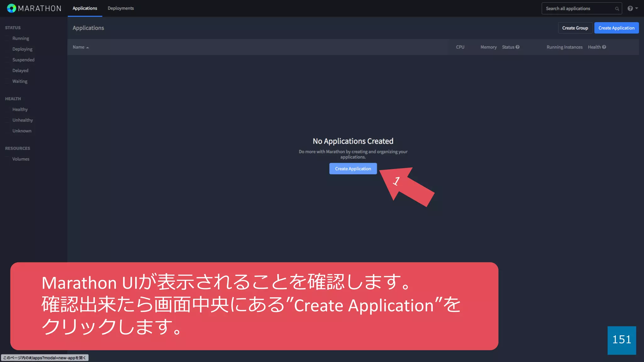The image size is (644, 362).
Task: Check the Unhealthy health filter
Action: pyautogui.click(x=7, y=120)
